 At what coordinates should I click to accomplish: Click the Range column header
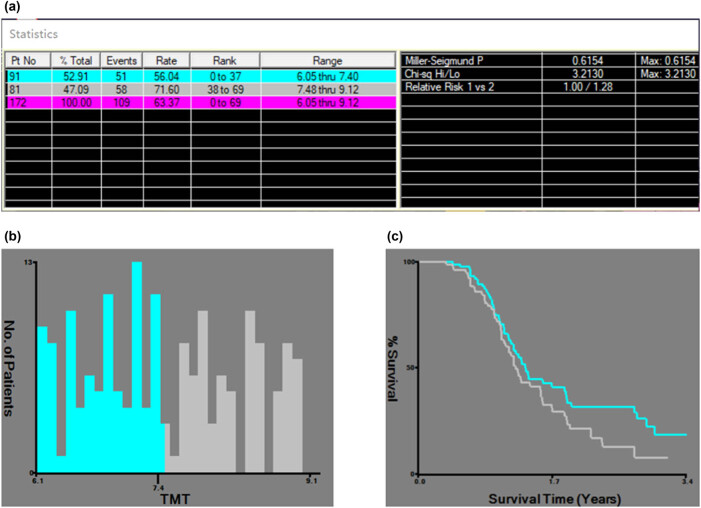327,60
